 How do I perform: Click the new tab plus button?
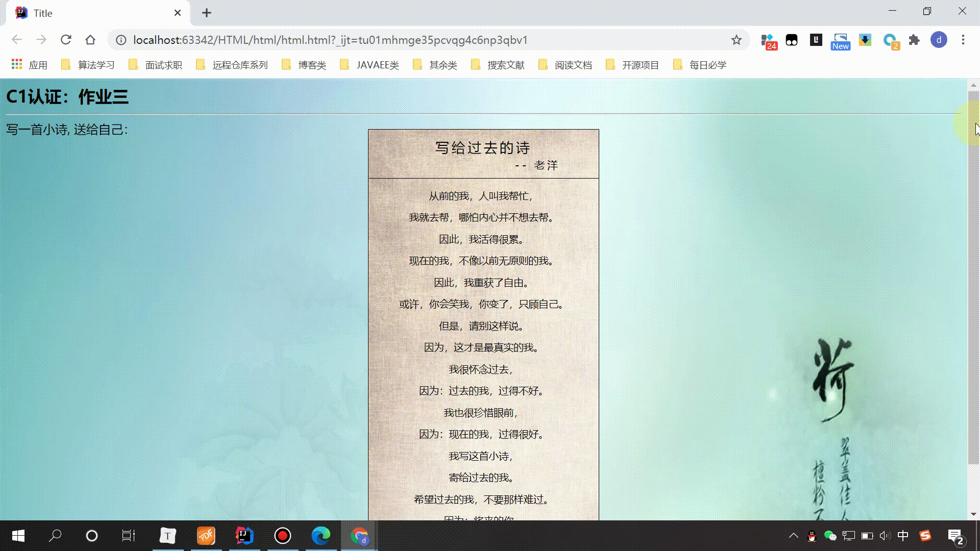click(x=207, y=13)
